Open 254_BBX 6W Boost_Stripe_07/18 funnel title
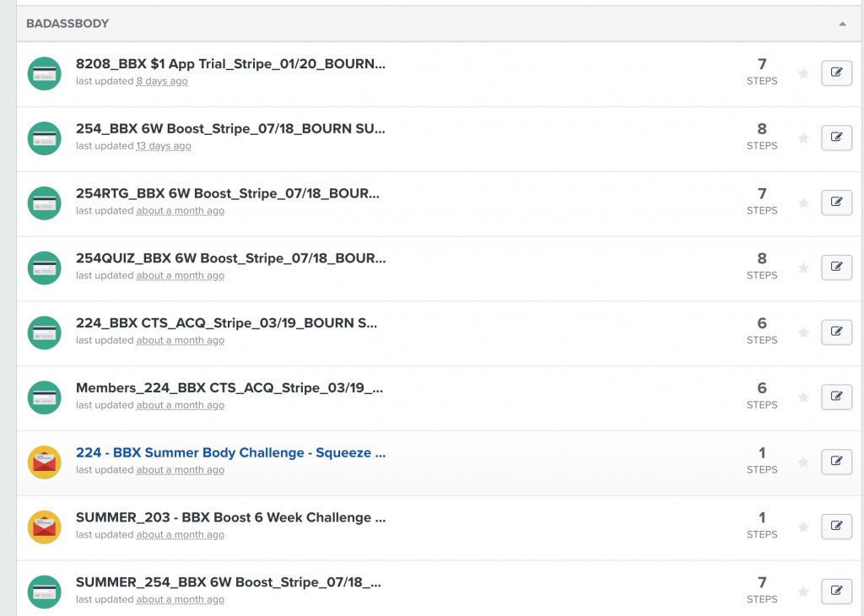Image resolution: width=864 pixels, height=616 pixels. click(x=230, y=129)
